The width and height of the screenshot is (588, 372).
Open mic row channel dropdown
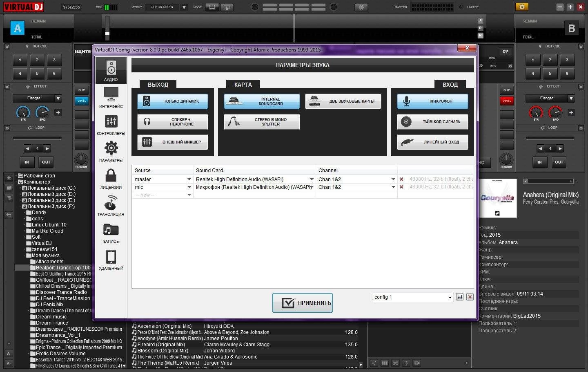tap(393, 187)
